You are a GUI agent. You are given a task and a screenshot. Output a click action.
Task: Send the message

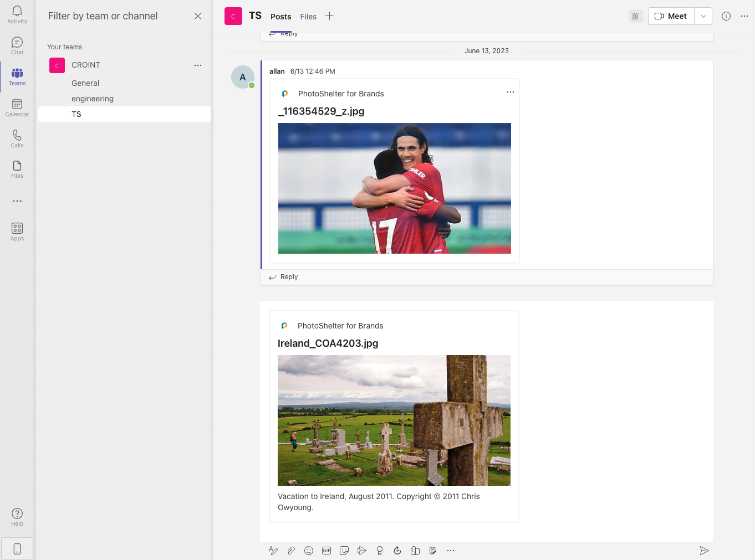(704, 551)
